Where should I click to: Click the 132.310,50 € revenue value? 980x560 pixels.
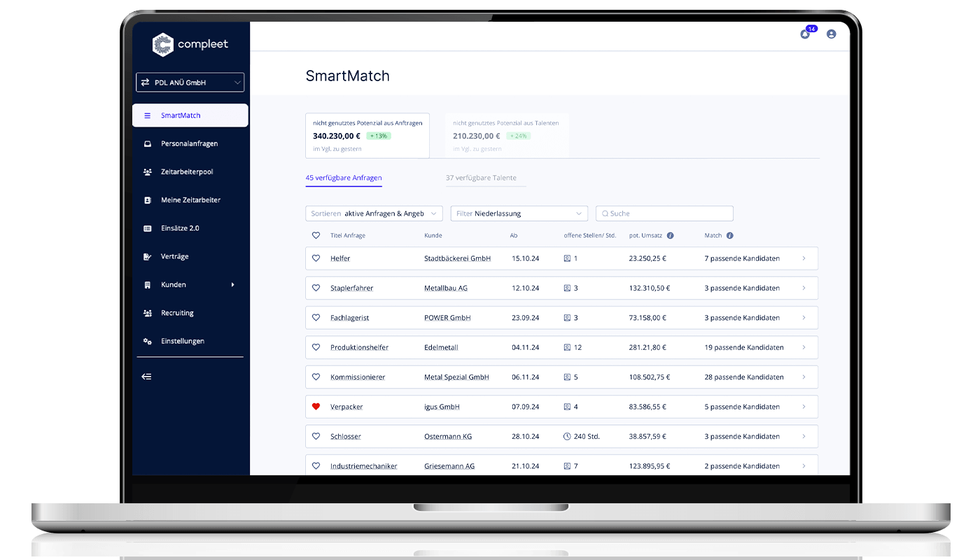[x=650, y=288]
